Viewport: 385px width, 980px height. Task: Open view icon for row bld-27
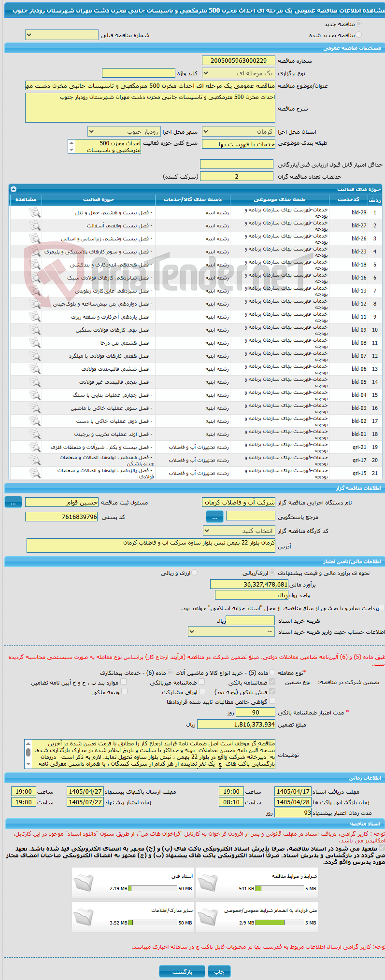[x=35, y=225]
